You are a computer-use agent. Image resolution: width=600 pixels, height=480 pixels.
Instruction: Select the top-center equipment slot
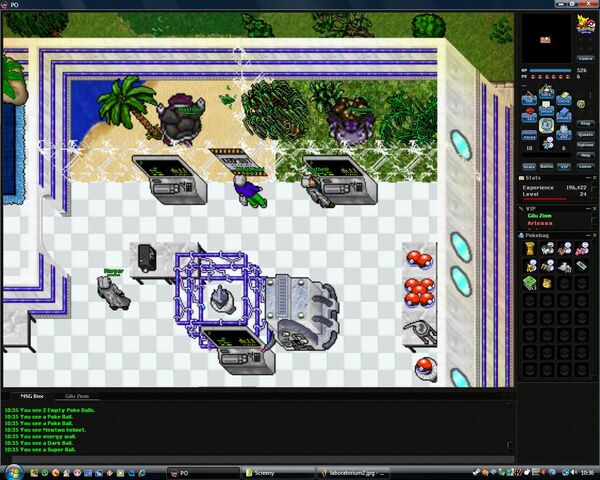point(546,92)
